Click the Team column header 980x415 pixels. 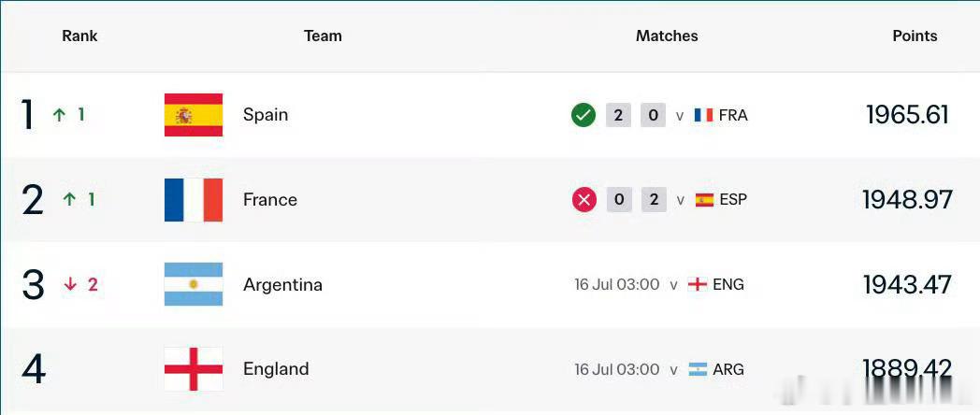tap(323, 36)
